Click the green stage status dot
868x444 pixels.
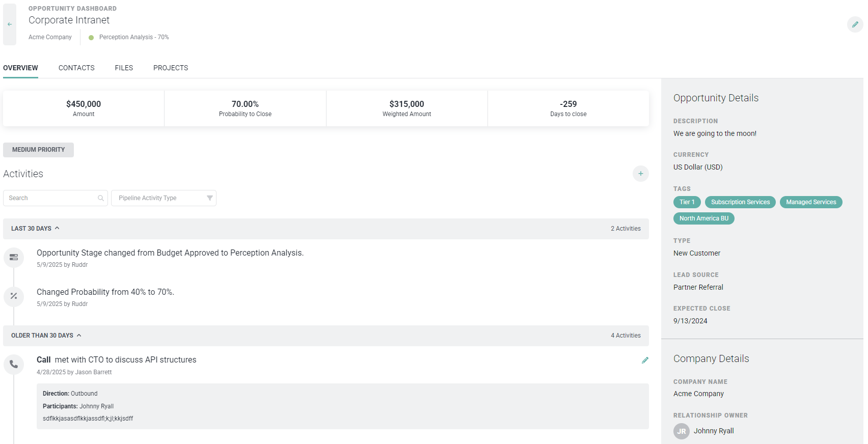tap(91, 38)
